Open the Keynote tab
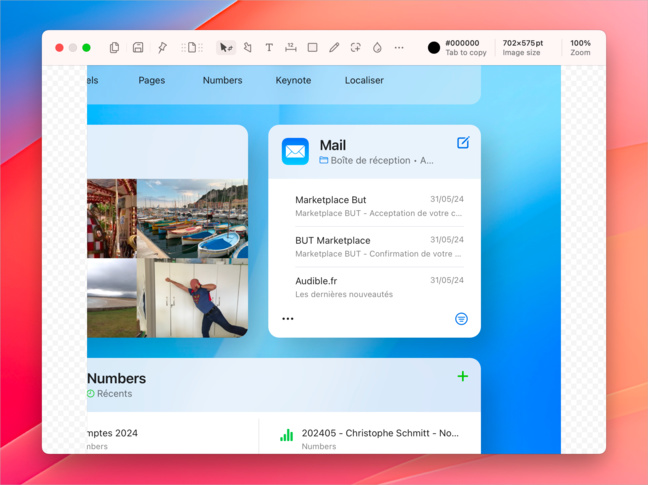This screenshot has width=648, height=485. click(293, 80)
